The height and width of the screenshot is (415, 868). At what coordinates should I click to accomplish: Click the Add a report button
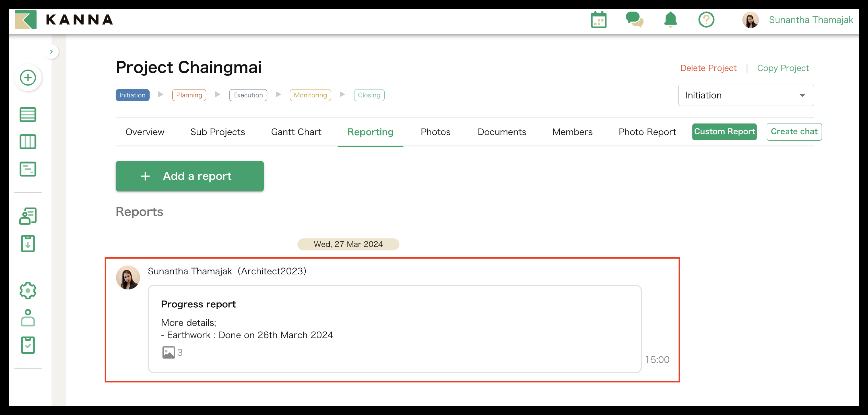click(189, 176)
